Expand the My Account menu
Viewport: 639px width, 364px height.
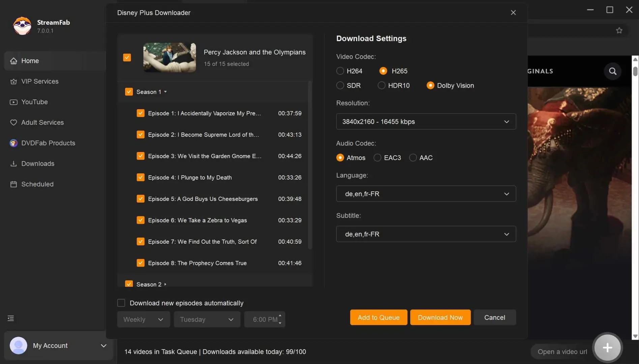(x=104, y=345)
